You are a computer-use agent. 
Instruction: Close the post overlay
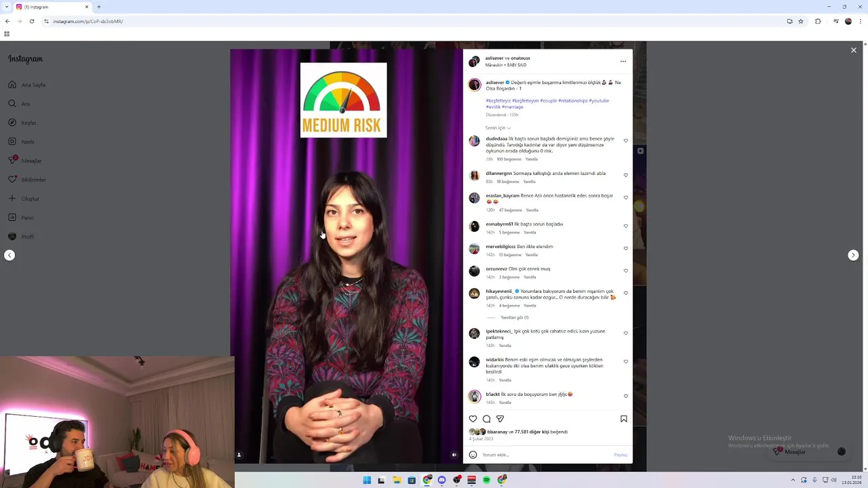pyautogui.click(x=854, y=50)
